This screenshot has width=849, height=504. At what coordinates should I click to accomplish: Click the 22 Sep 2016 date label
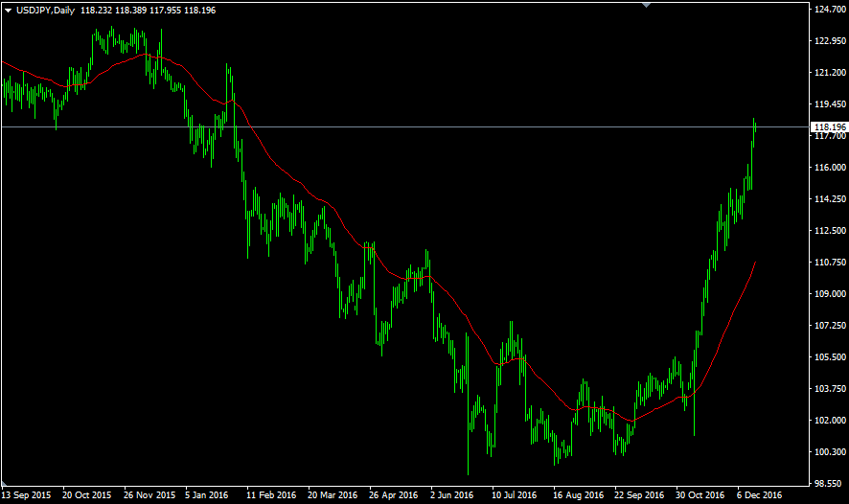click(x=639, y=494)
